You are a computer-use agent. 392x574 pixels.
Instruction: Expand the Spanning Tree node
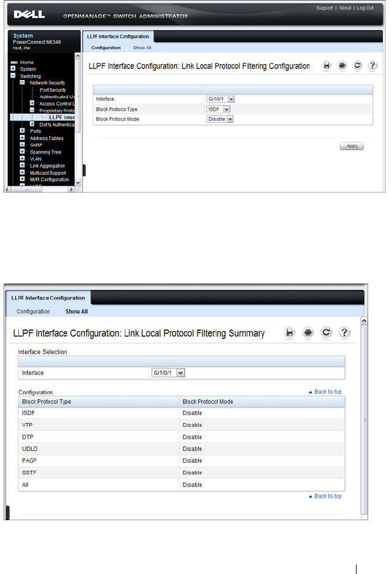coord(23,152)
